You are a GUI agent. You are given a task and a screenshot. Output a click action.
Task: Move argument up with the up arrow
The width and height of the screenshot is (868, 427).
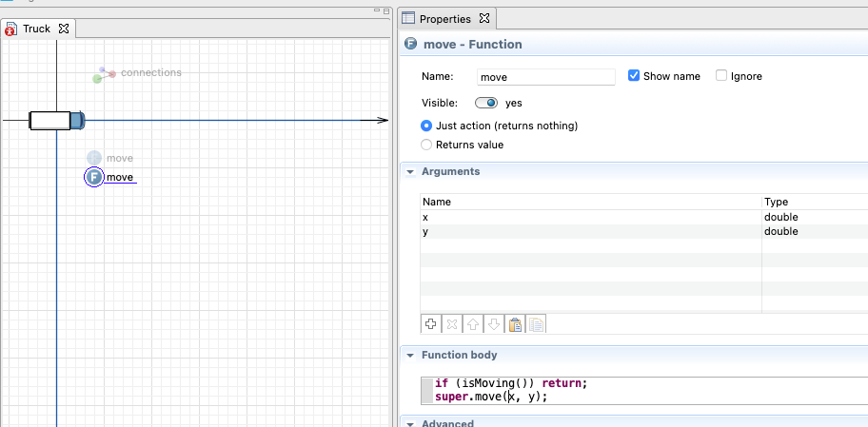(473, 324)
